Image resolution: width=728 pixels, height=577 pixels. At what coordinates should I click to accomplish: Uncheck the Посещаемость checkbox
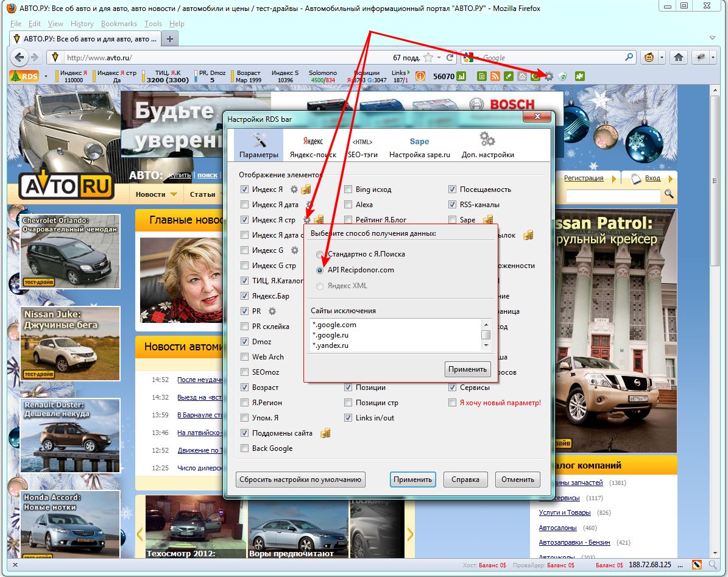pos(452,189)
